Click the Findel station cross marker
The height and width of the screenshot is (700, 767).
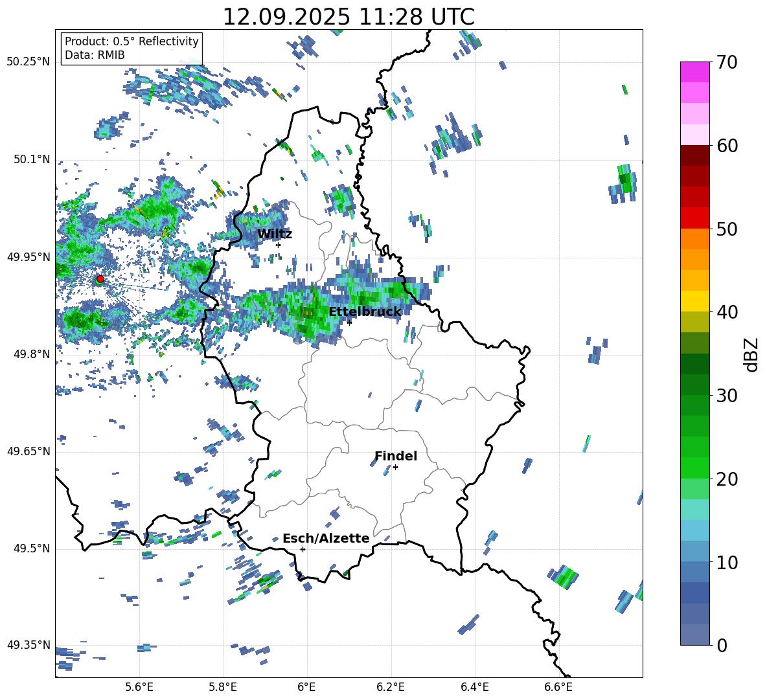click(x=395, y=468)
